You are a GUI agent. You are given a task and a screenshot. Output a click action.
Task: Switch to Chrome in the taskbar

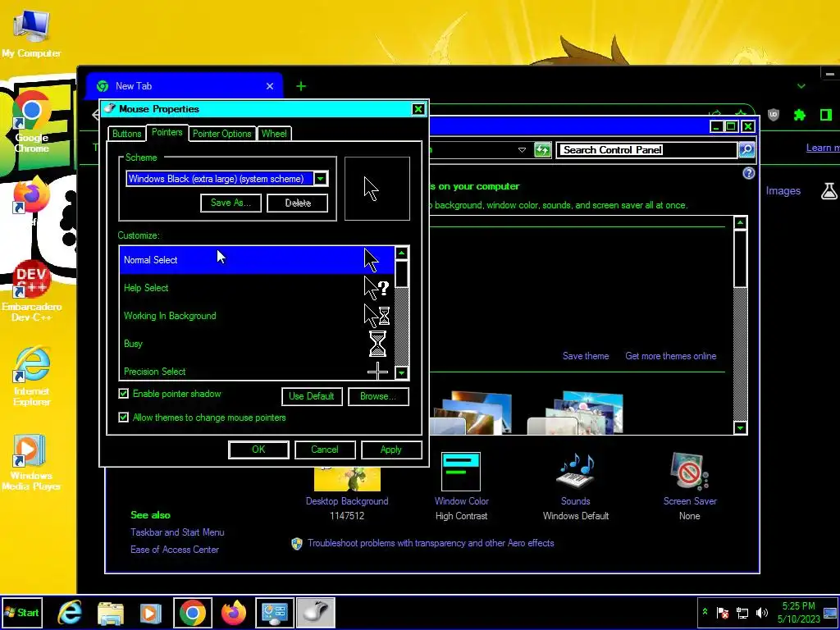[x=192, y=612]
